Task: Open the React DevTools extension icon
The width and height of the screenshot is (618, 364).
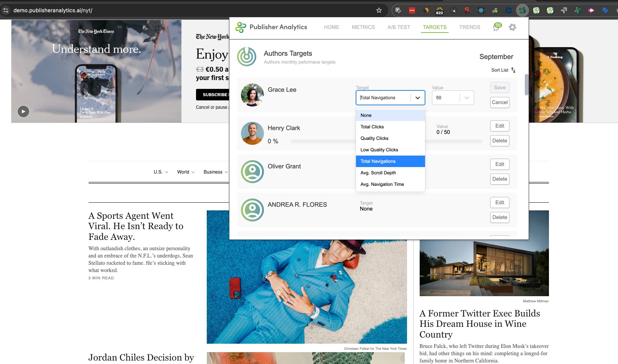Action: [x=481, y=10]
